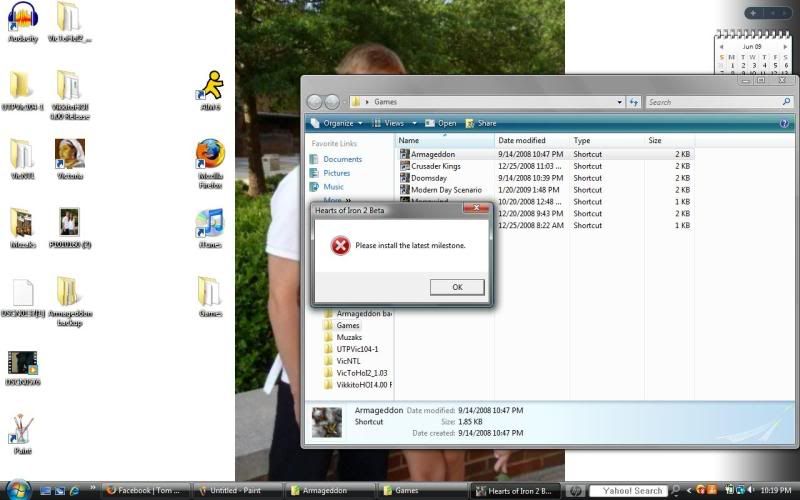Screen dimensions: 800x500
Task: Select the AIM 6 desktop shortcut
Action: pos(210,90)
